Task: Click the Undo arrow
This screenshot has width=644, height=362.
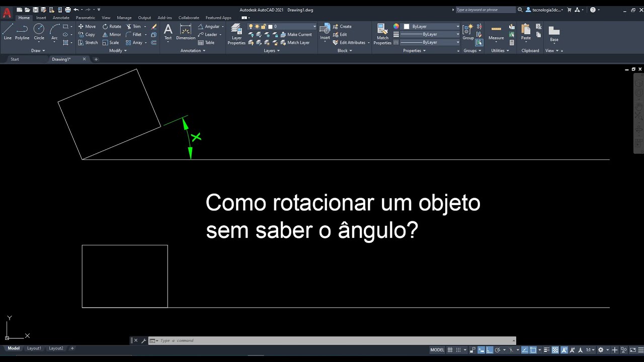Action: coord(76,10)
